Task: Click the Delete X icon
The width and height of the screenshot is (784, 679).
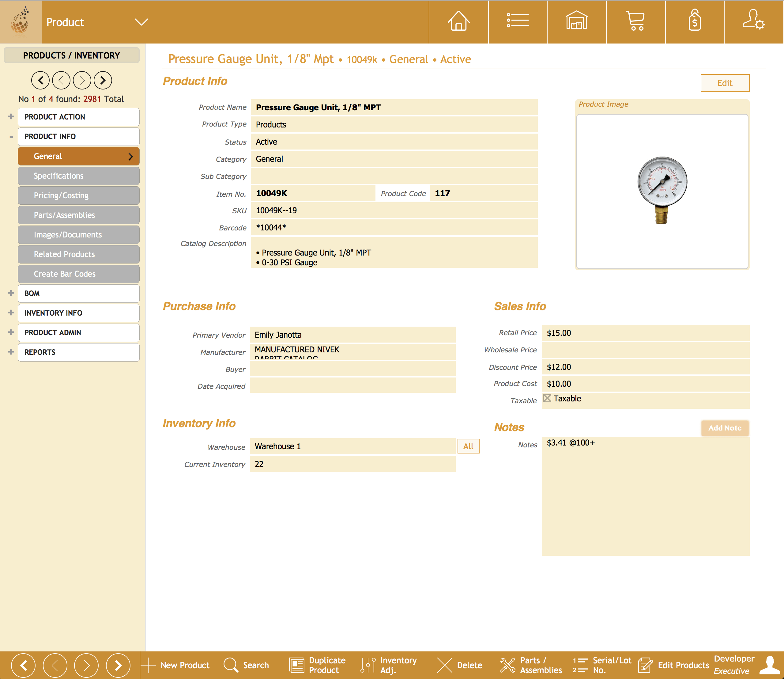Action: (x=444, y=665)
